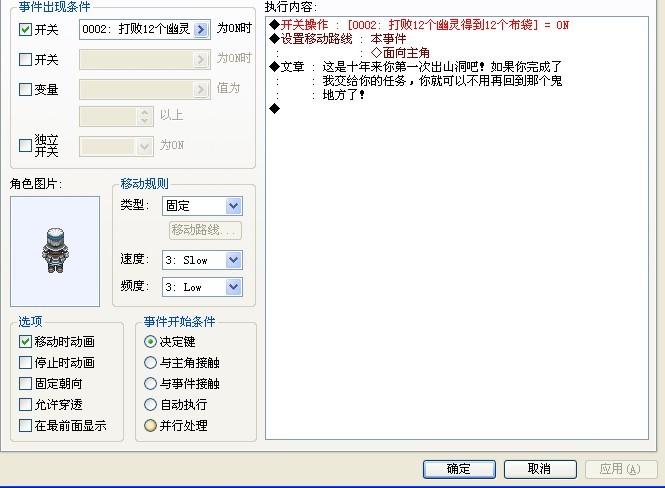665x488 pixels.
Task: Check 停止时动画 option
Action: point(25,363)
